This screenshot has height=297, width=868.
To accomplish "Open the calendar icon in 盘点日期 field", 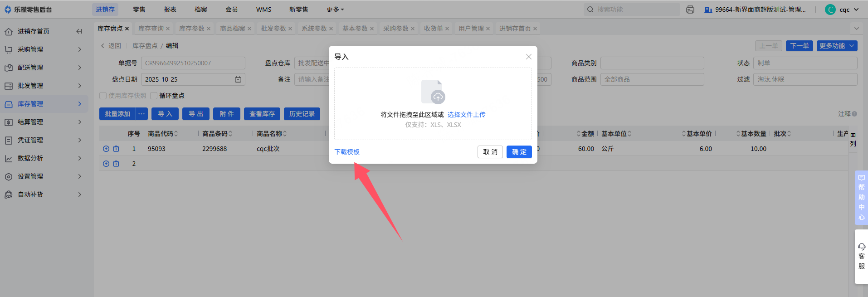I will coord(238,79).
